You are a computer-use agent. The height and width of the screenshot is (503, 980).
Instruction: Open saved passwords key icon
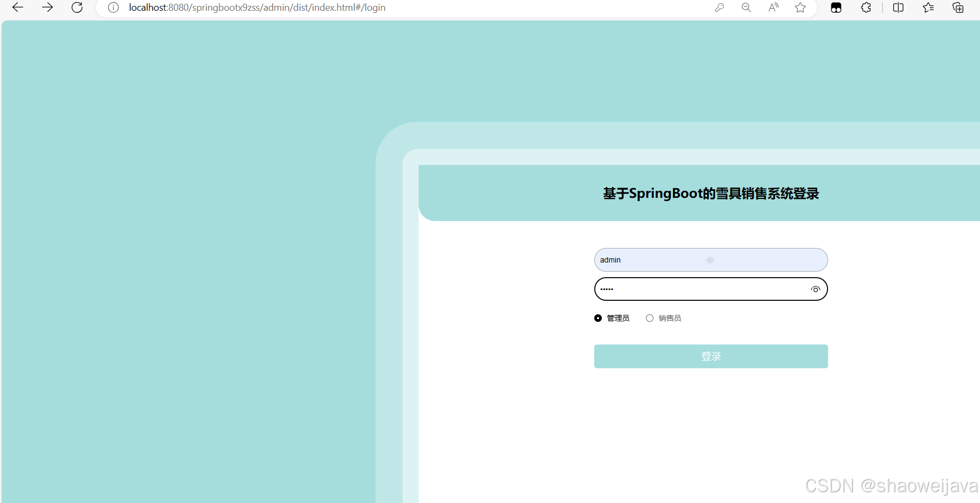(x=719, y=8)
